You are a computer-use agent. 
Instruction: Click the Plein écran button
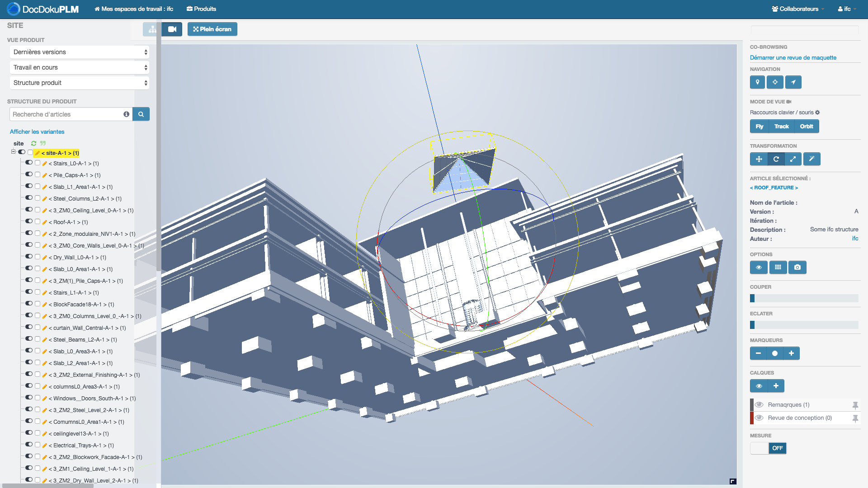[x=212, y=29]
